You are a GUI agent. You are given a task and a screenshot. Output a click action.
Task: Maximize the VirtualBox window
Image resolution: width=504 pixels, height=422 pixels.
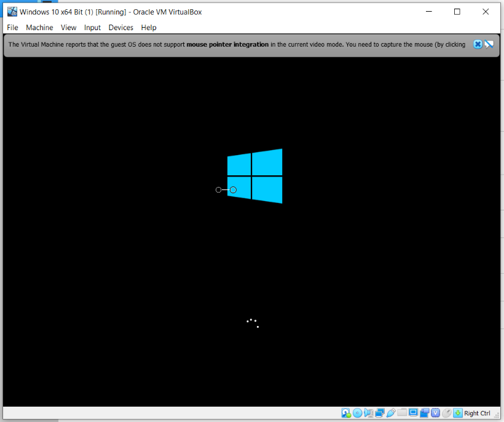(x=457, y=12)
